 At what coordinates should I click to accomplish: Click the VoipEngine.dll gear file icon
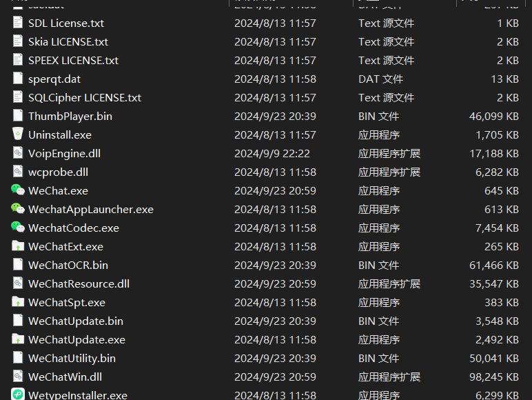click(18, 153)
